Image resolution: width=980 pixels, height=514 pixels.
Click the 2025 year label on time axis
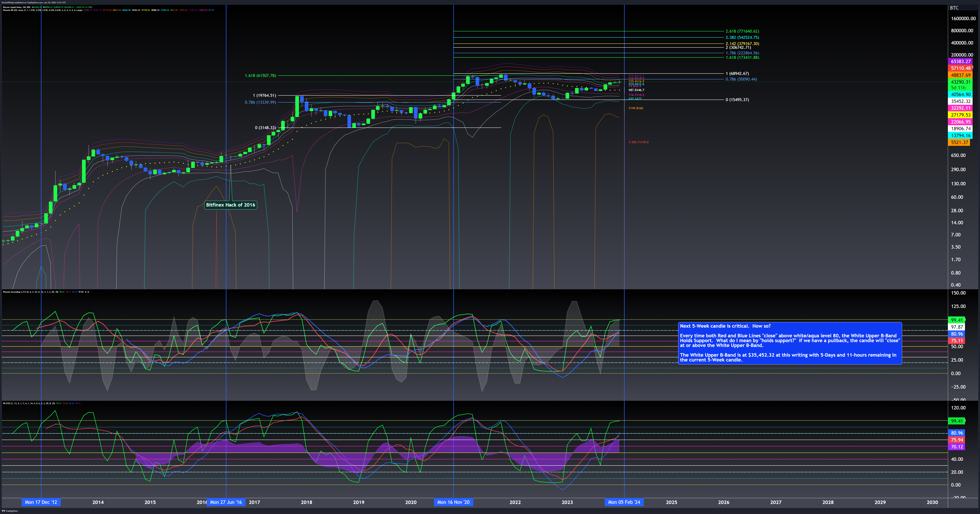pos(671,502)
